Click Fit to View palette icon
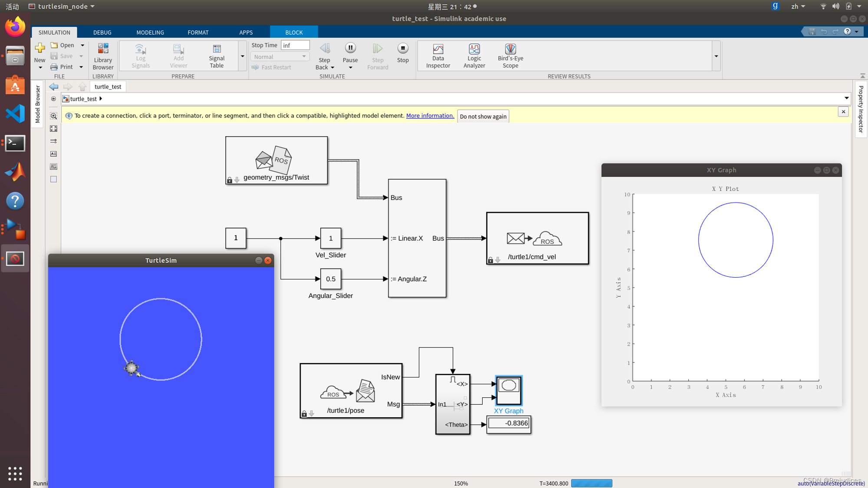The height and width of the screenshot is (488, 868). click(53, 129)
